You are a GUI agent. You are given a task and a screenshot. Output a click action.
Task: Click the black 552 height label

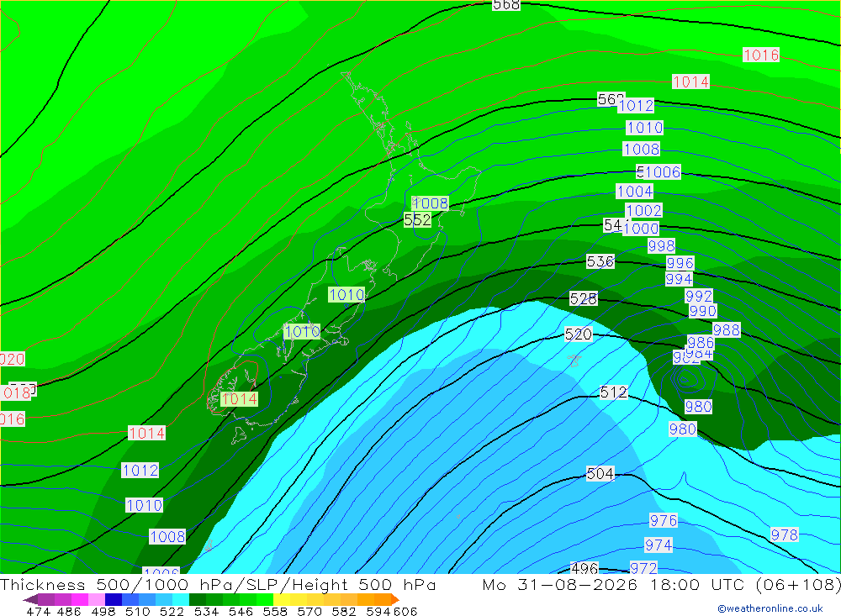(x=417, y=219)
